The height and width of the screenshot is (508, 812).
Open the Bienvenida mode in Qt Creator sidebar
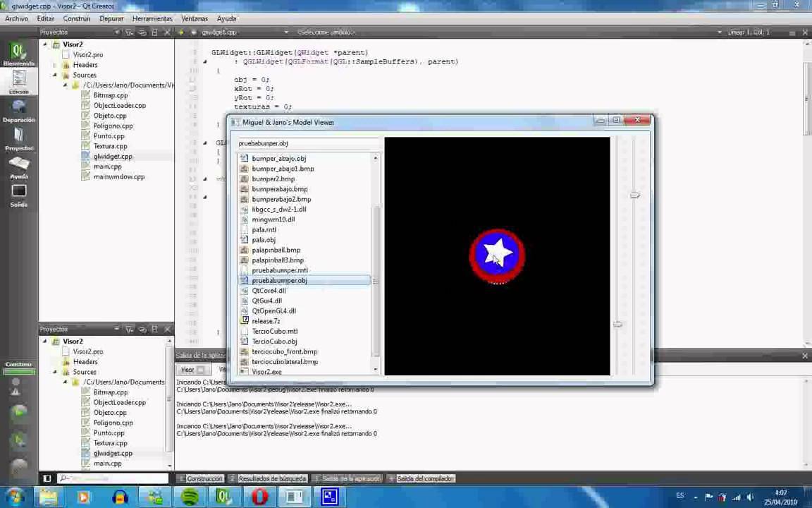18,54
